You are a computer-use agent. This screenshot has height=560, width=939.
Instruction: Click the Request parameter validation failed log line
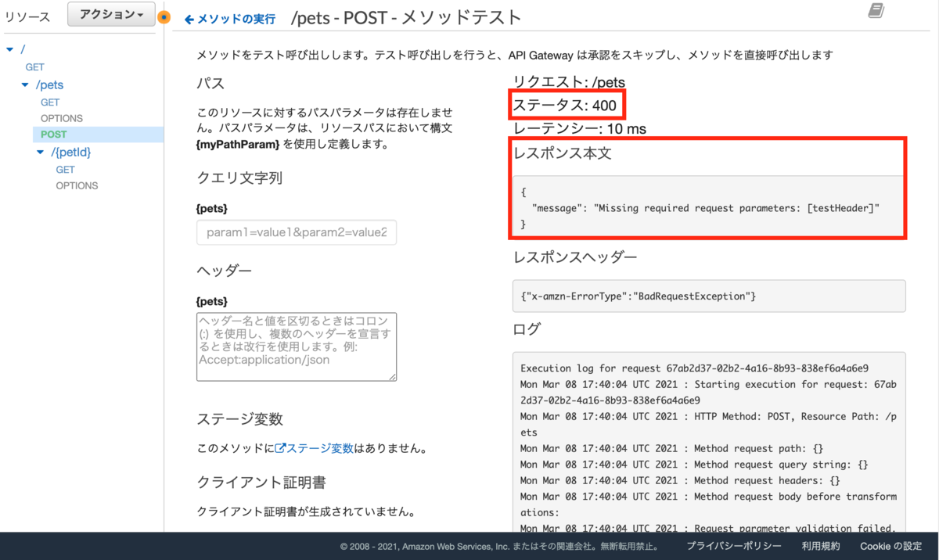click(x=709, y=529)
